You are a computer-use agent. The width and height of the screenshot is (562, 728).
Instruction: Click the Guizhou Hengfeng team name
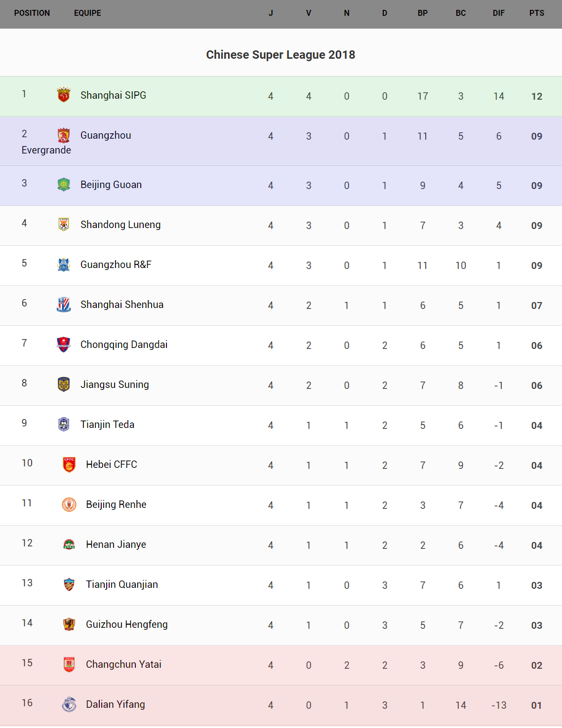pos(127,624)
